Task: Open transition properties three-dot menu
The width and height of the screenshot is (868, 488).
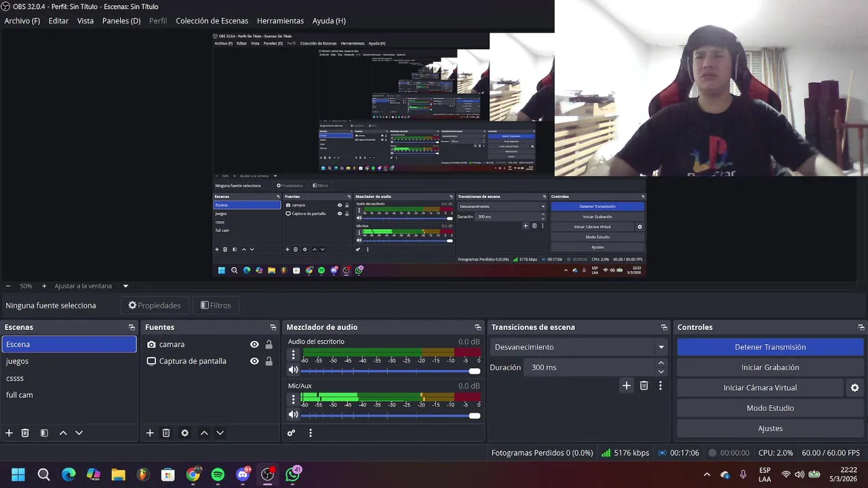Action: click(x=660, y=386)
